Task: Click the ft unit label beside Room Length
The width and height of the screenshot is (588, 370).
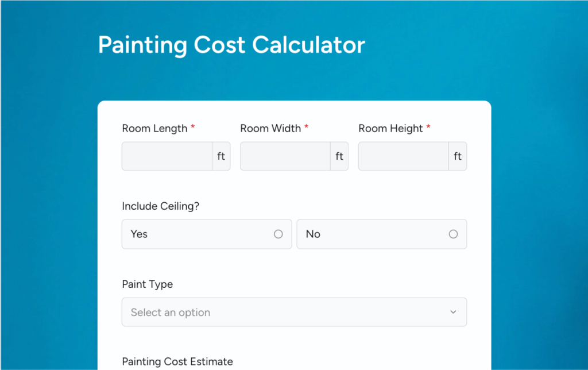Action: (221, 156)
